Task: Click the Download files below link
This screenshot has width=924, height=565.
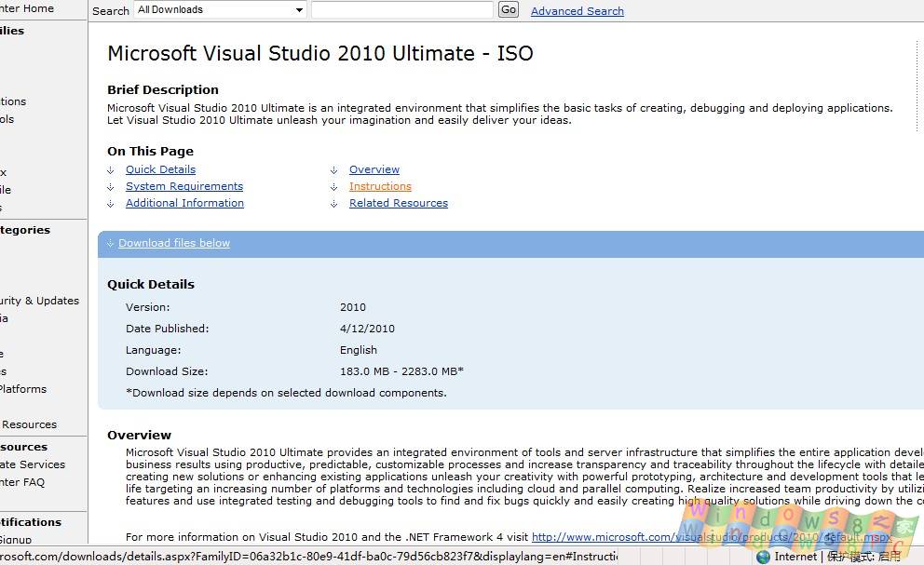Action: 174,243
